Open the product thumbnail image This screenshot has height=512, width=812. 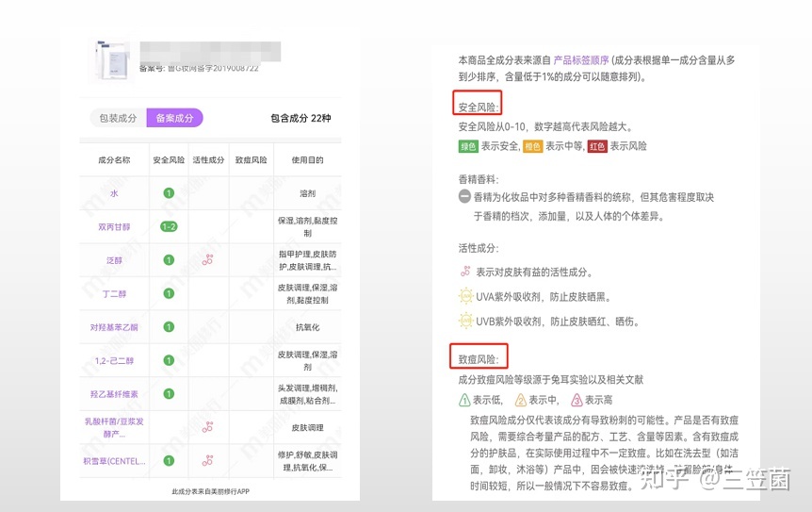pos(110,61)
